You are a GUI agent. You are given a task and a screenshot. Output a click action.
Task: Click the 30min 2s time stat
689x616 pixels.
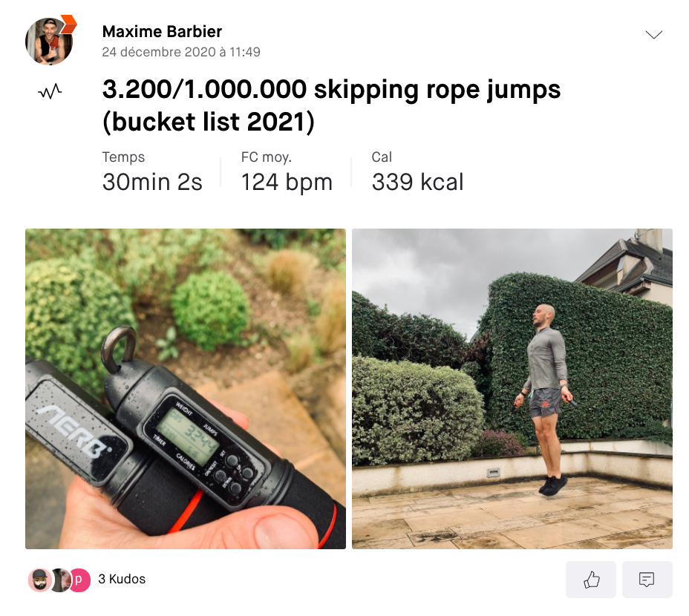coord(152,183)
